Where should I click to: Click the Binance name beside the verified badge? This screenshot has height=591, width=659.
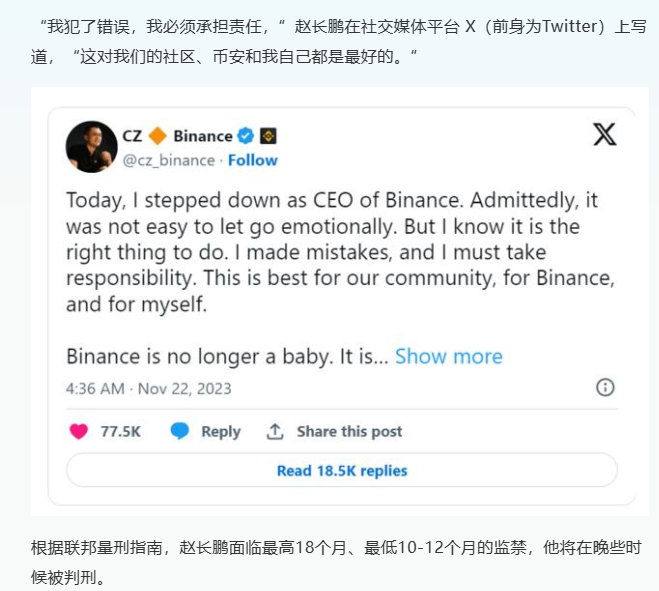point(203,136)
